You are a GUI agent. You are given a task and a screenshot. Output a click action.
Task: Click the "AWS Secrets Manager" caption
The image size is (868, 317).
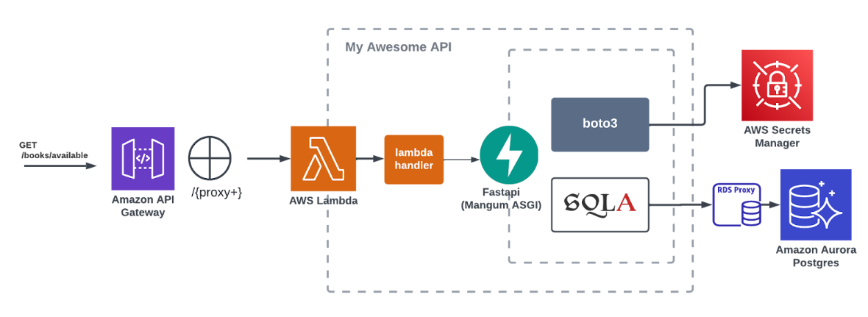778,137
